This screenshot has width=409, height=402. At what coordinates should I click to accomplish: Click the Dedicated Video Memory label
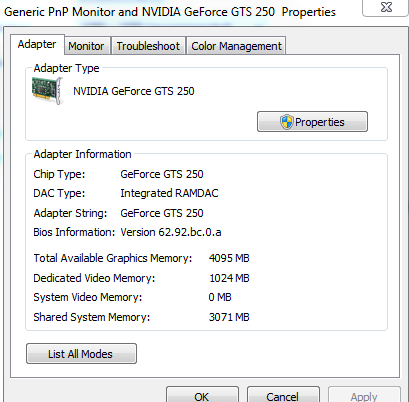(x=94, y=278)
